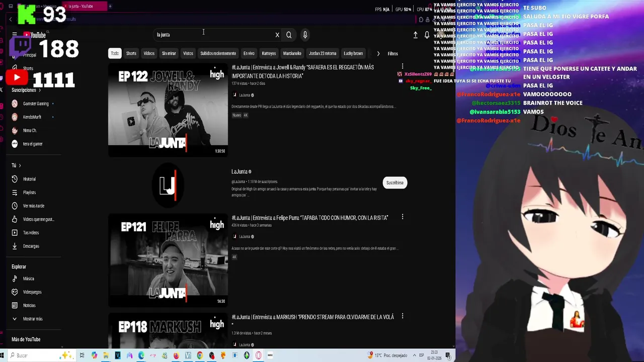Open Ver más tarde in the sidebar
This screenshot has width=644, height=362.
pos(33,206)
